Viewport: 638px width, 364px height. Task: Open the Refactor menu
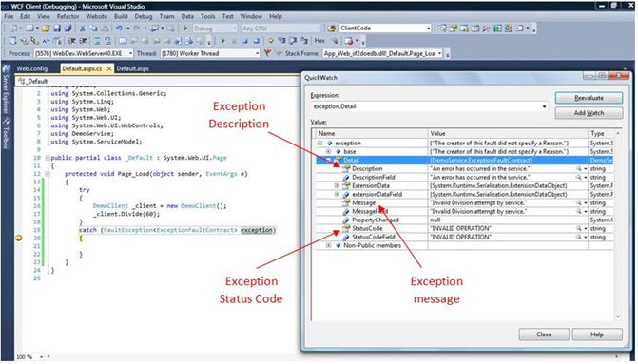tap(68, 17)
